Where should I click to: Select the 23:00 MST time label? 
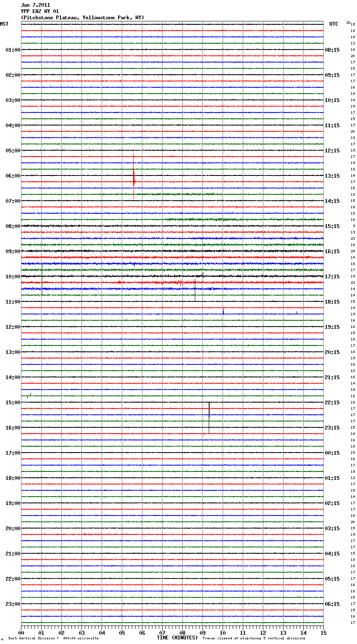click(13, 604)
